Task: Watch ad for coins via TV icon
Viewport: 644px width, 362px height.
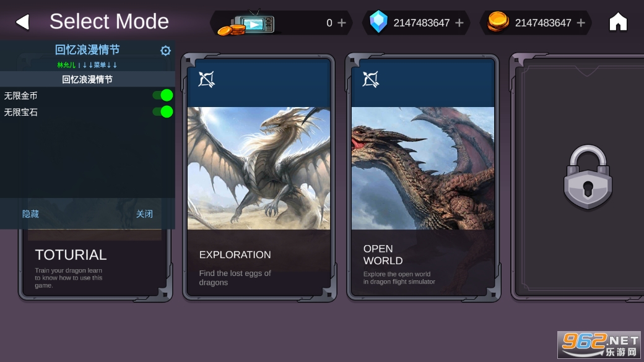Action: pyautogui.click(x=246, y=24)
